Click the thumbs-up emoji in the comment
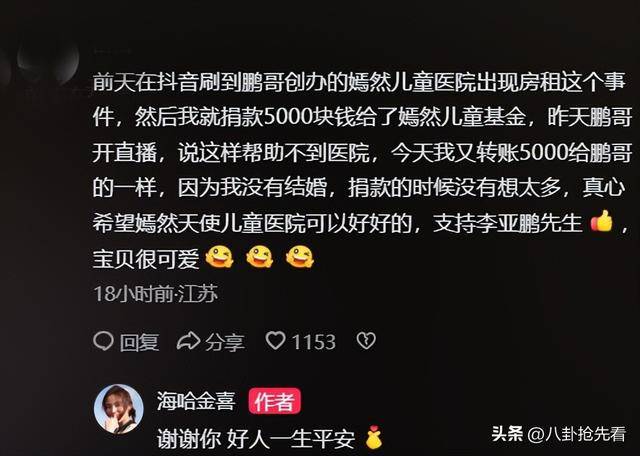This screenshot has width=640, height=456. click(602, 222)
